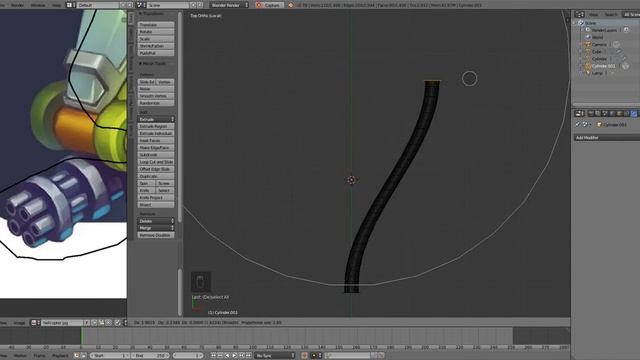Open the Delete dropdown menu
The height and width of the screenshot is (360, 640).
(156, 221)
